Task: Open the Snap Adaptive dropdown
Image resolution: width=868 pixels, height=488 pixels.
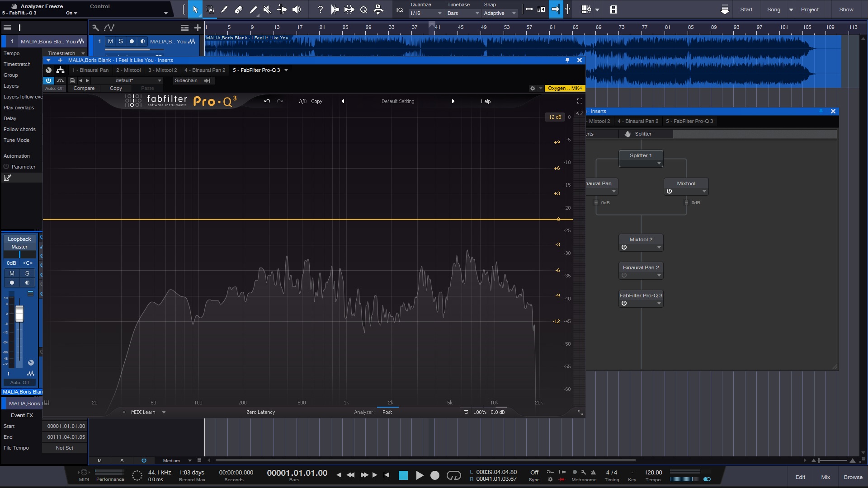Action: click(500, 13)
